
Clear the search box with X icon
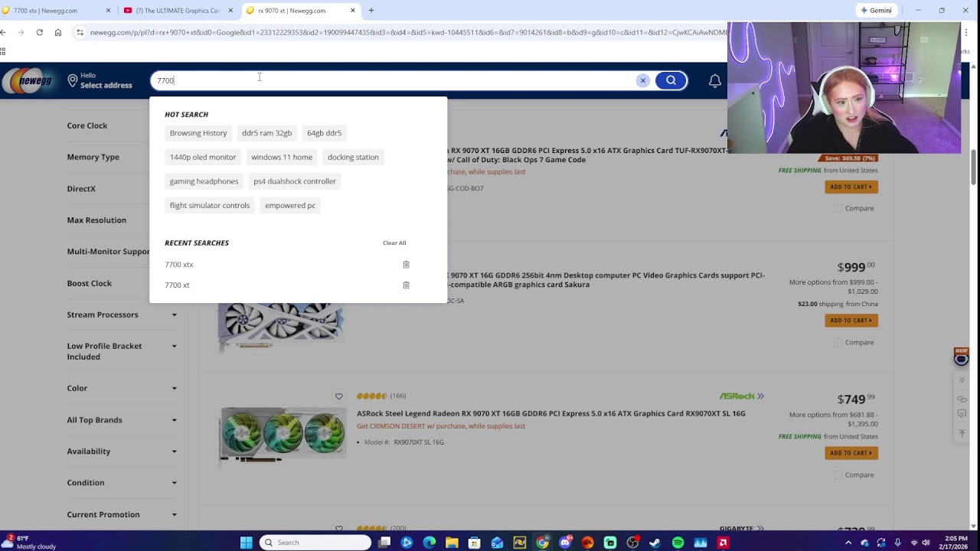pos(643,80)
